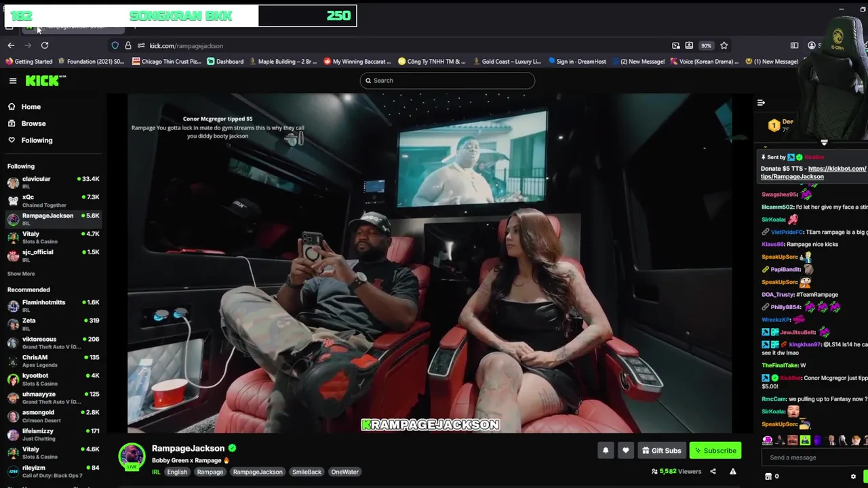Select clavicular channel in Following list
The image size is (868, 488).
tap(53, 182)
